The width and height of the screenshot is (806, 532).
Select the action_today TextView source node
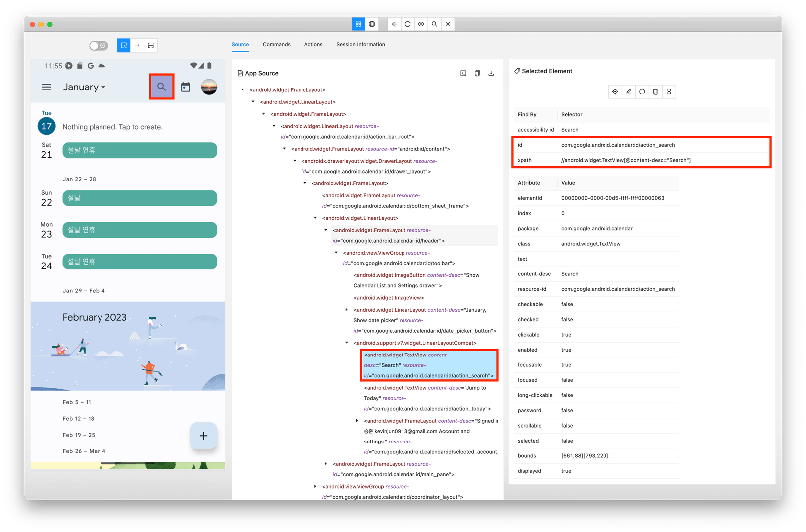427,398
